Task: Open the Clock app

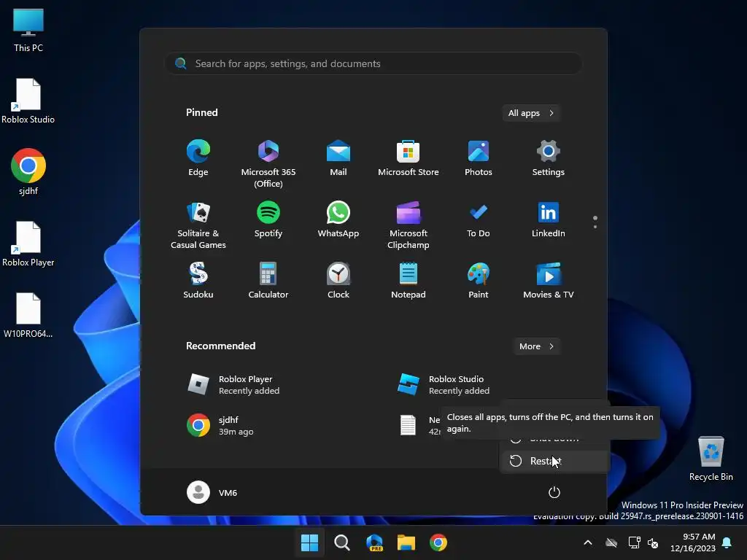Action: [338, 281]
